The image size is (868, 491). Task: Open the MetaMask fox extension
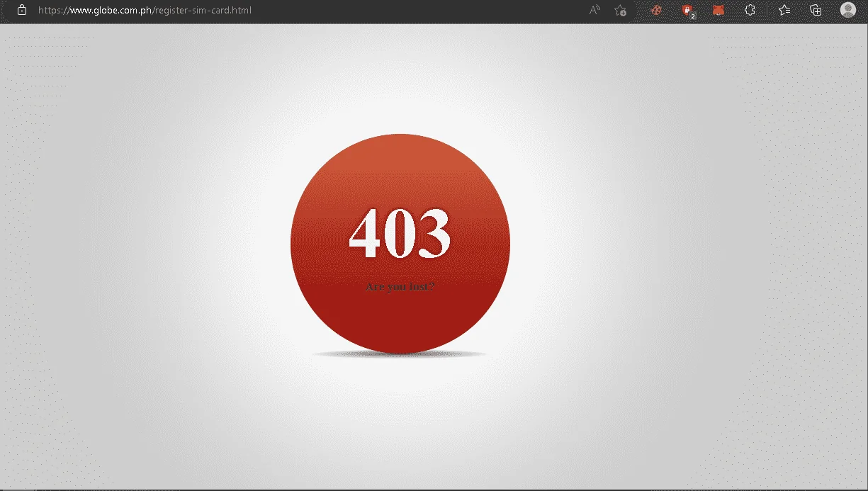point(718,10)
